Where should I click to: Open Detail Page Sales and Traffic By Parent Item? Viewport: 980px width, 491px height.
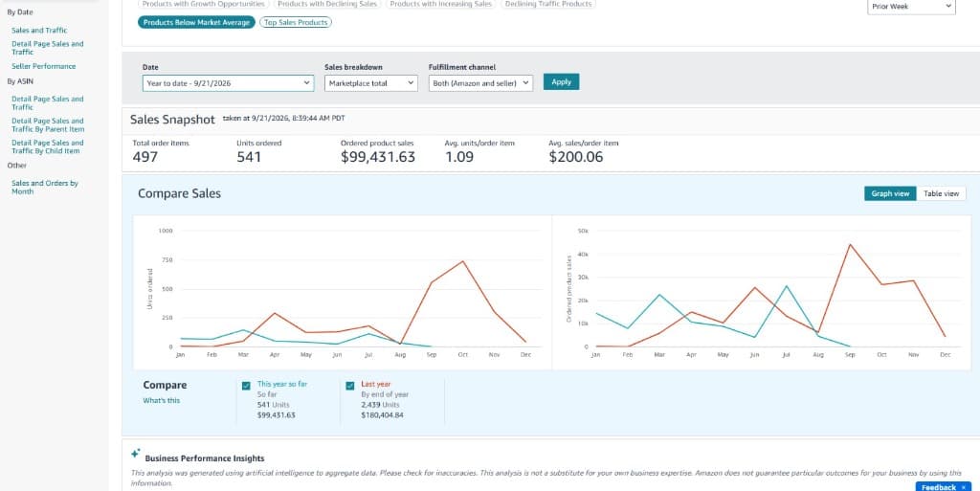point(48,125)
